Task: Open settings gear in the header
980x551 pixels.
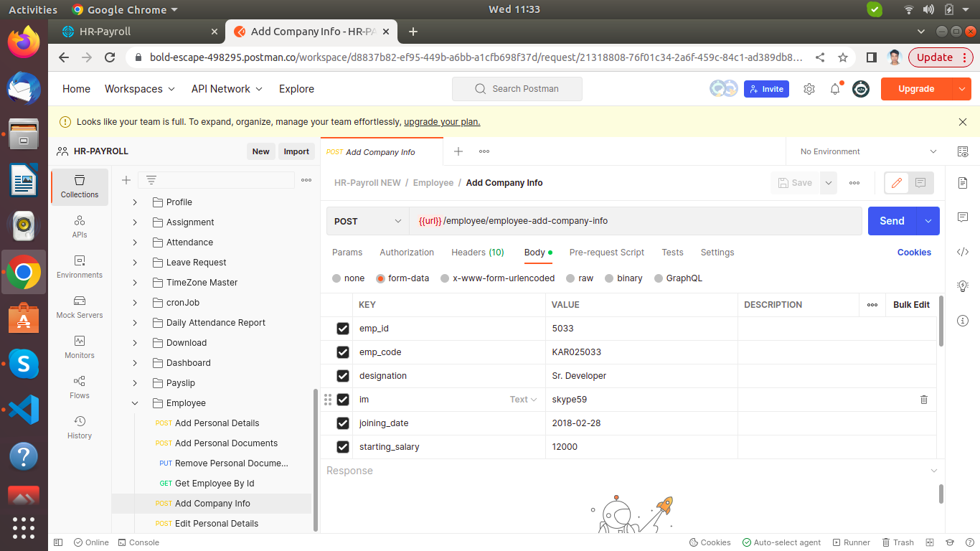Action: click(809, 89)
